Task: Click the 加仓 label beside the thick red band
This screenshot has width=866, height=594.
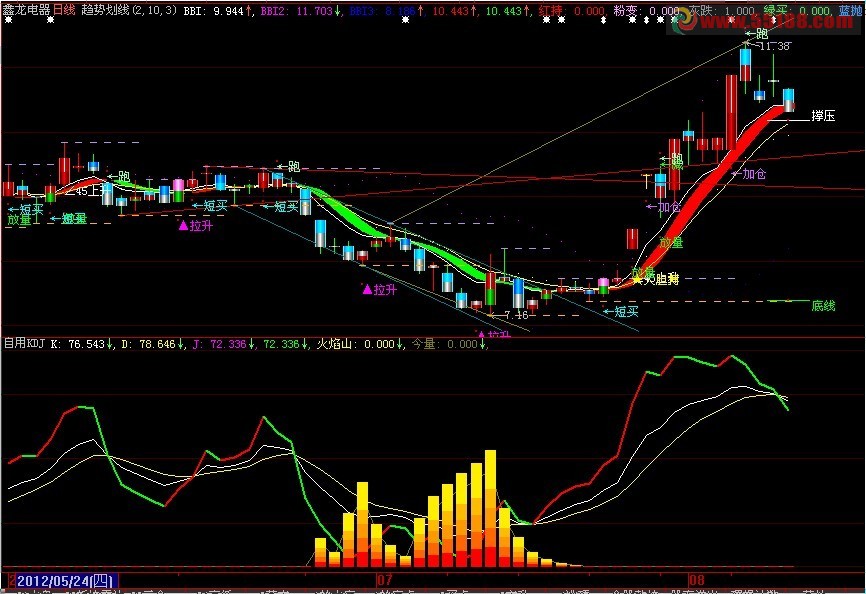Action: coord(749,174)
